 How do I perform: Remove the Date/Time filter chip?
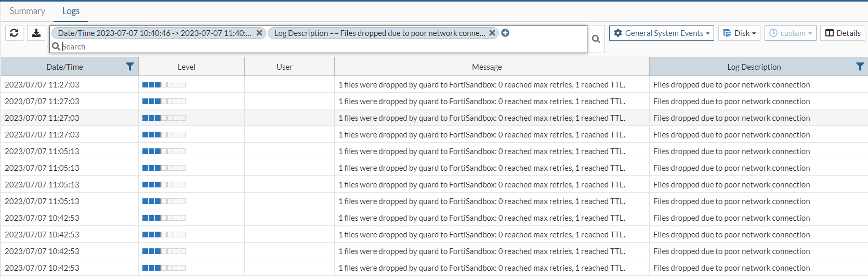[259, 33]
